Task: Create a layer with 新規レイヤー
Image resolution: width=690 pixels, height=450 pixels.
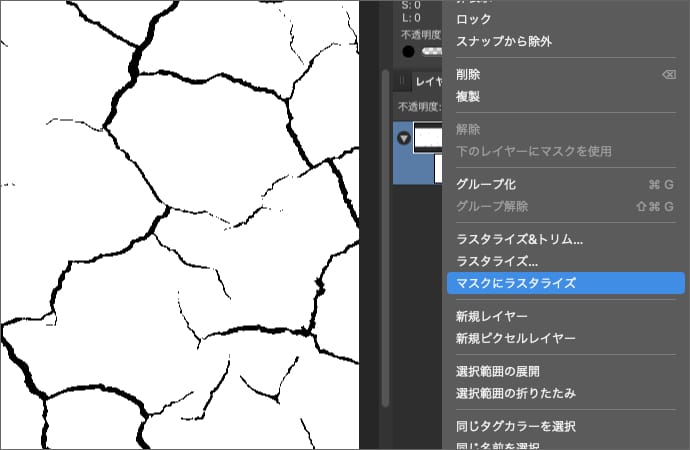Action: pyautogui.click(x=492, y=316)
